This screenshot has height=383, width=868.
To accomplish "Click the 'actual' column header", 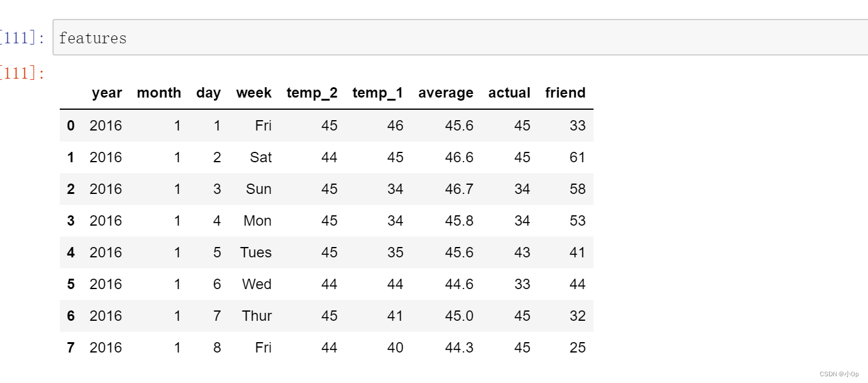I will tap(509, 93).
